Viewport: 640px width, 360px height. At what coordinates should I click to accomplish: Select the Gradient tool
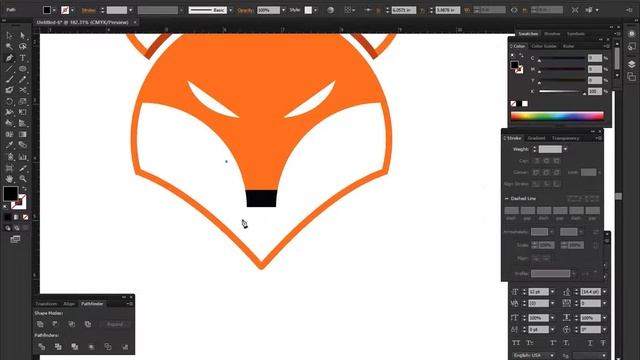click(x=22, y=134)
